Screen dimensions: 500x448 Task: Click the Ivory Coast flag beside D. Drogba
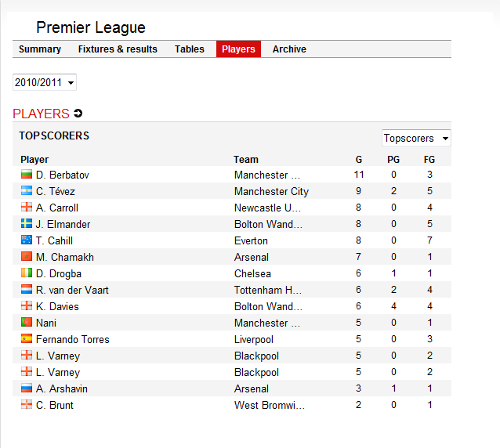click(27, 273)
